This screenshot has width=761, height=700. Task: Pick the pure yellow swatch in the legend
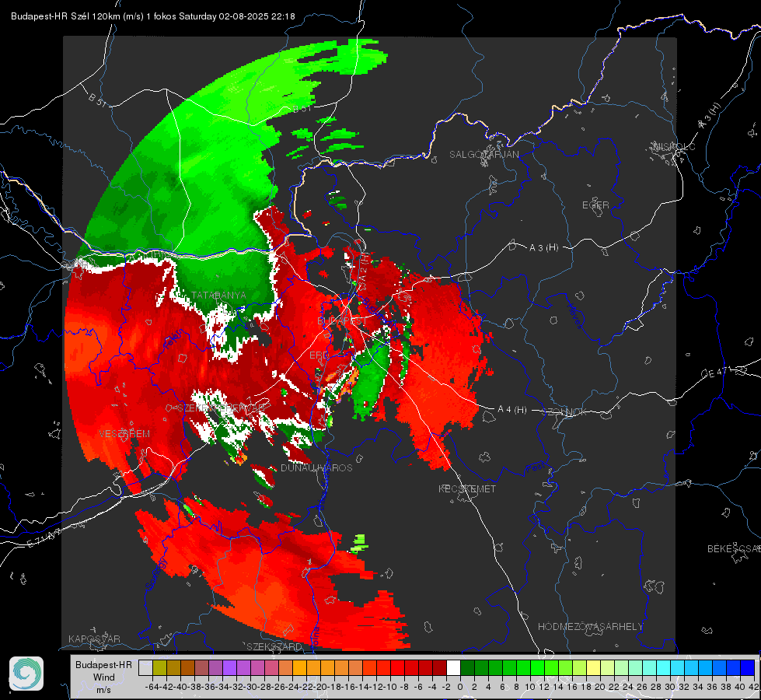tap(594, 667)
